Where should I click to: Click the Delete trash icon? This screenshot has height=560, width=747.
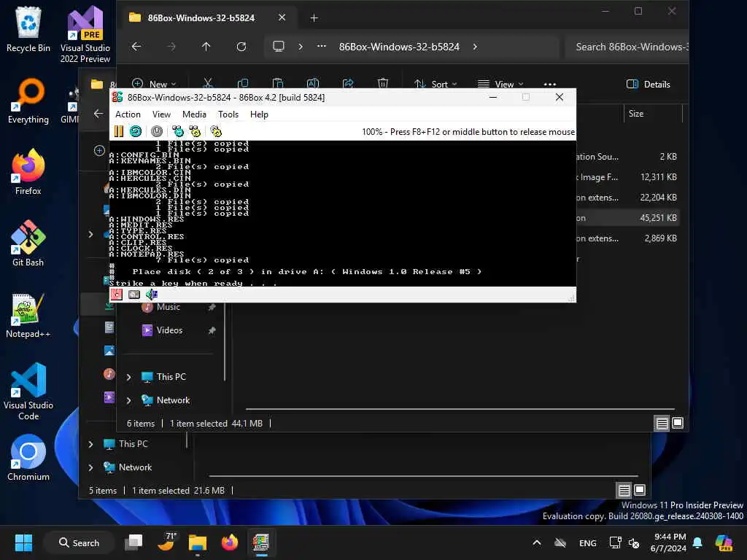click(382, 84)
